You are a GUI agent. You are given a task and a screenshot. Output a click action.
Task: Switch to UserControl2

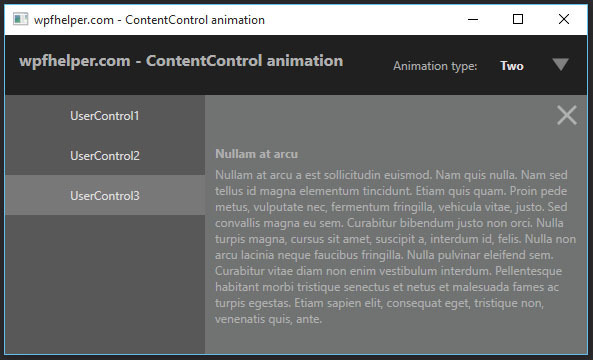coord(105,155)
